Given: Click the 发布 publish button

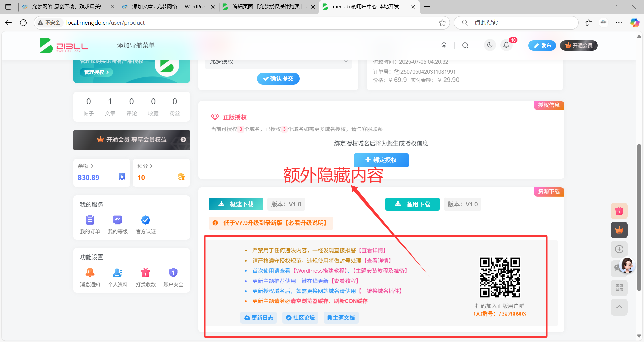Looking at the screenshot, I should (542, 45).
